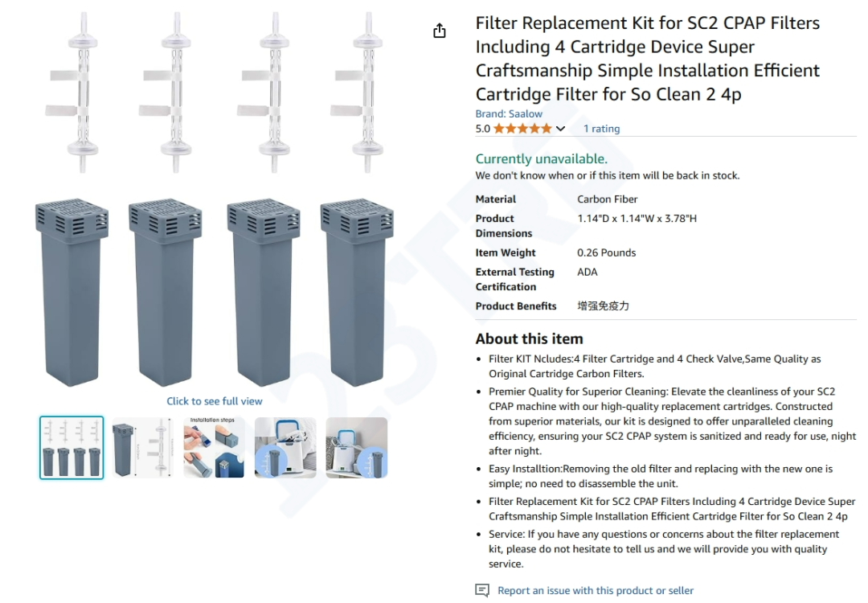Click 'Report an issue with this product or seller'
The image size is (868, 603).
595,590
